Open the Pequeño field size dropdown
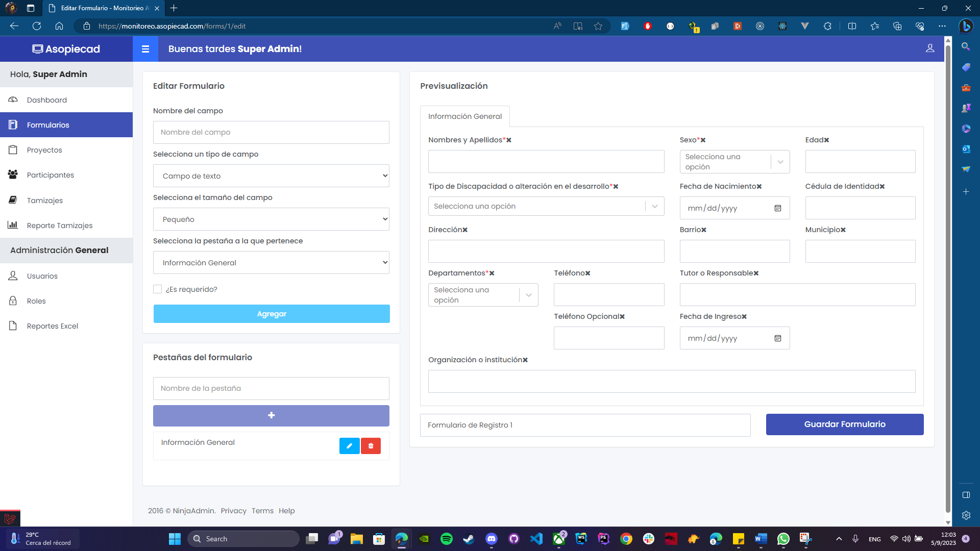This screenshot has width=980, height=551. pyautogui.click(x=271, y=219)
